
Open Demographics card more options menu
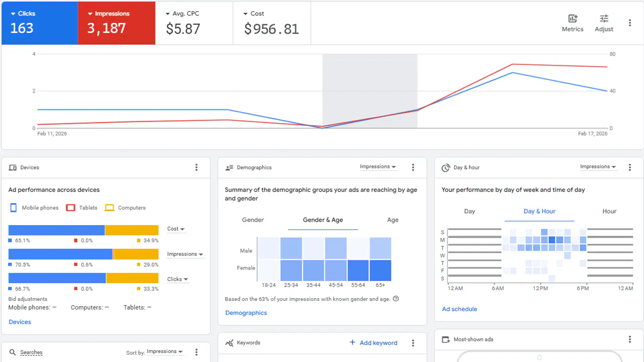point(413,167)
